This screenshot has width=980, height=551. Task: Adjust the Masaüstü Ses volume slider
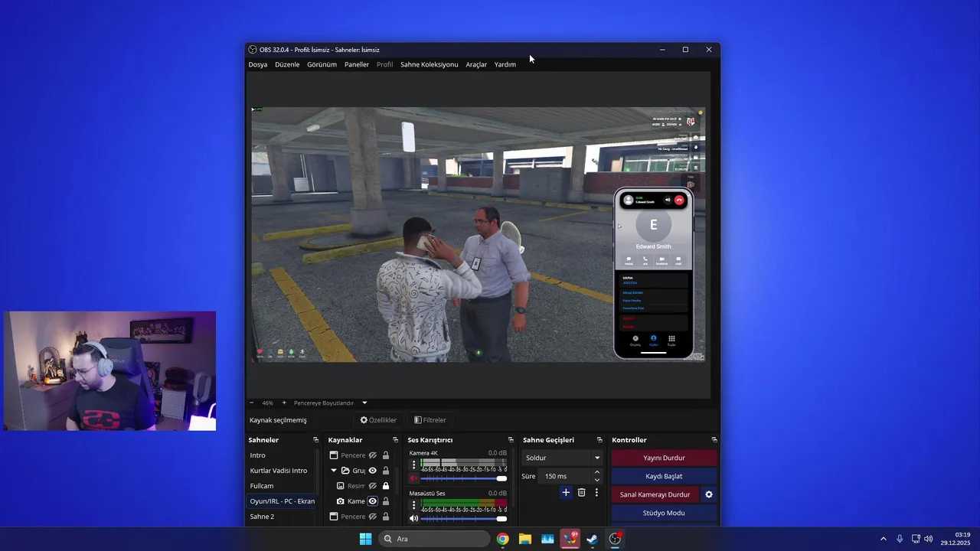[x=464, y=518]
